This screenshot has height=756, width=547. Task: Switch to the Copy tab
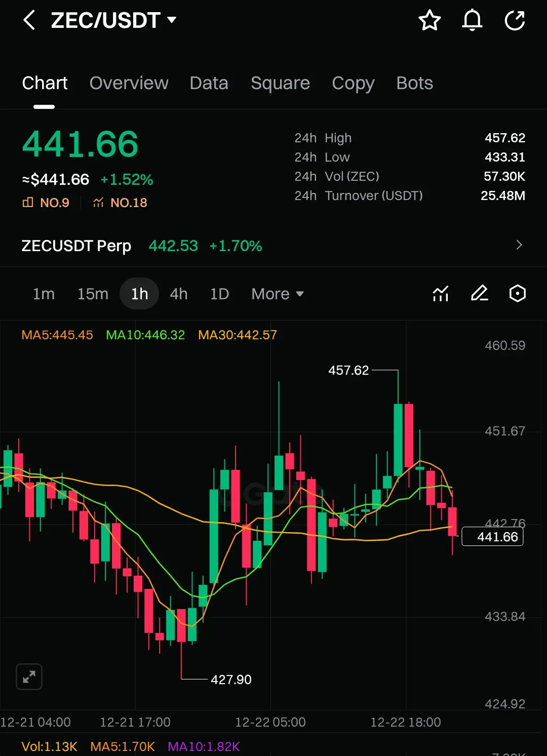pos(353,83)
